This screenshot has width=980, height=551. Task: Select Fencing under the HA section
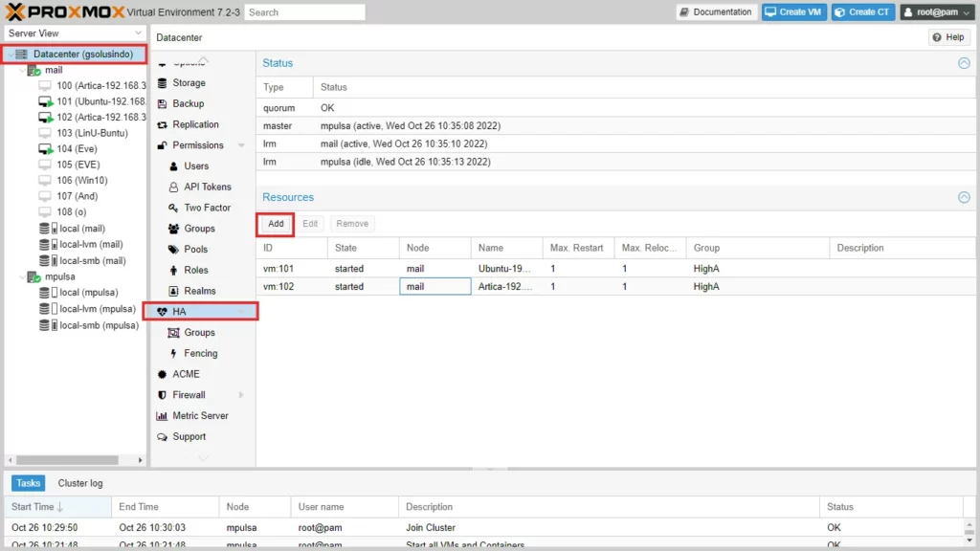click(x=201, y=353)
